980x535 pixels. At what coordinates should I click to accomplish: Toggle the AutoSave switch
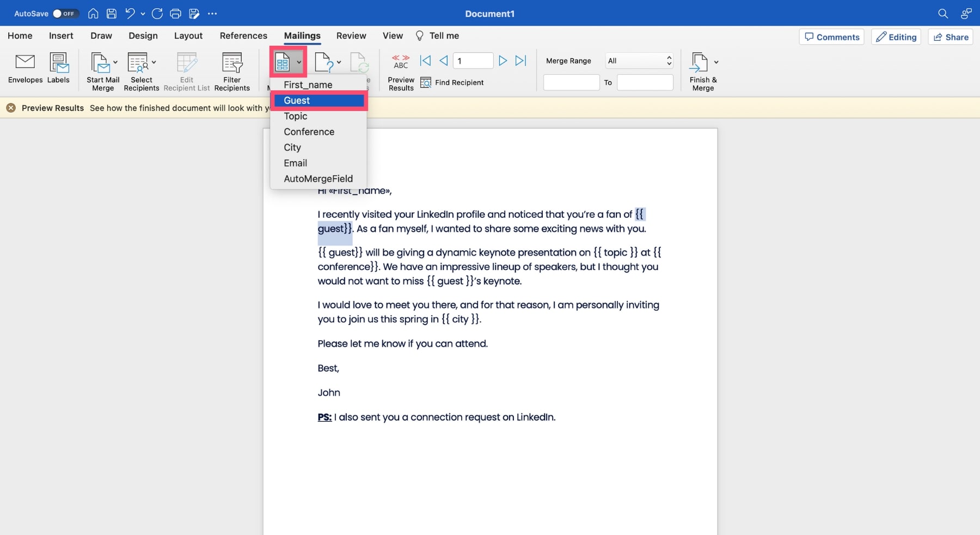pyautogui.click(x=65, y=14)
